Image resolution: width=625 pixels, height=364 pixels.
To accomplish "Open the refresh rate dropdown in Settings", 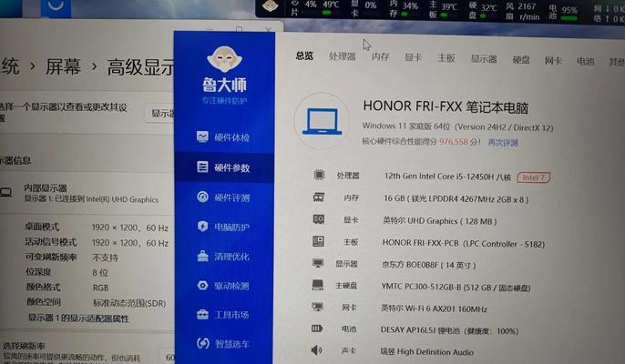I will pyautogui.click(x=168, y=357).
